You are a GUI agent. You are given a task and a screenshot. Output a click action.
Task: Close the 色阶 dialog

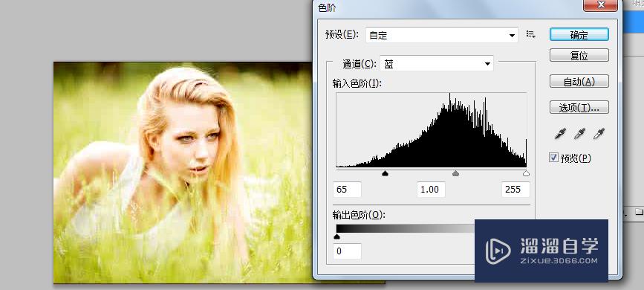click(x=601, y=5)
